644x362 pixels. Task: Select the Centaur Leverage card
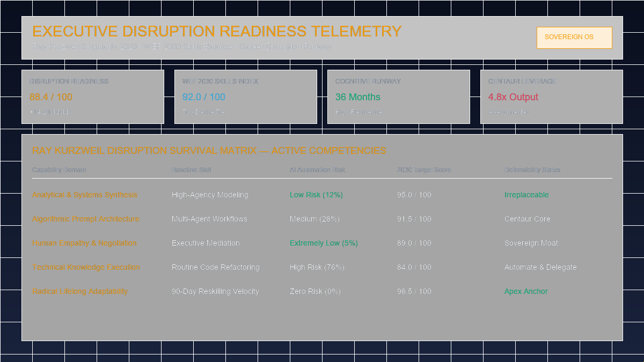click(x=552, y=97)
